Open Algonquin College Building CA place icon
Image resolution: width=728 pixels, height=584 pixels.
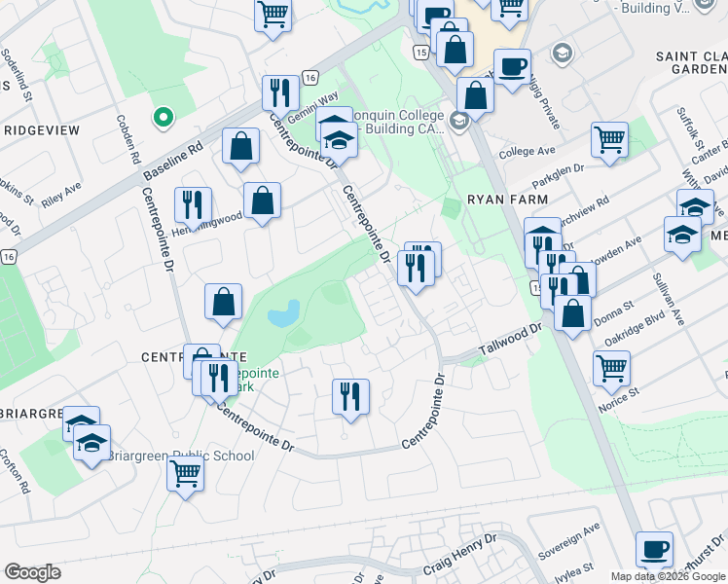click(x=458, y=122)
